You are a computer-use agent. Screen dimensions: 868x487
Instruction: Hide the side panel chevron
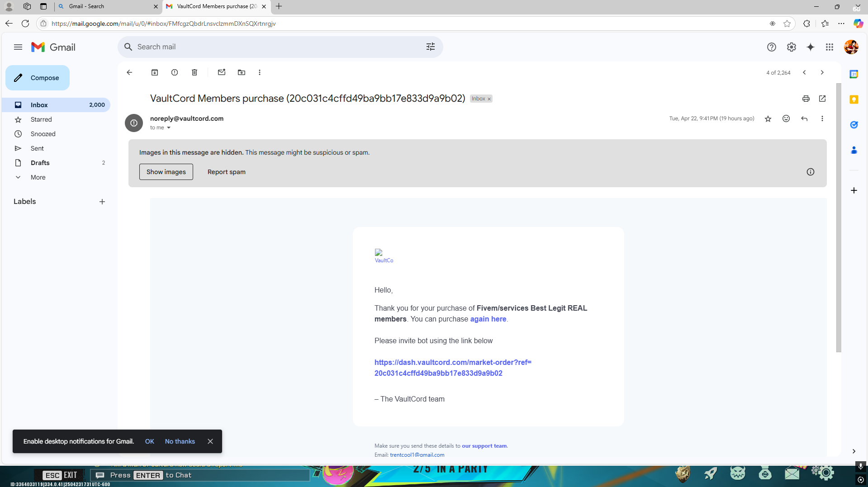click(x=854, y=451)
